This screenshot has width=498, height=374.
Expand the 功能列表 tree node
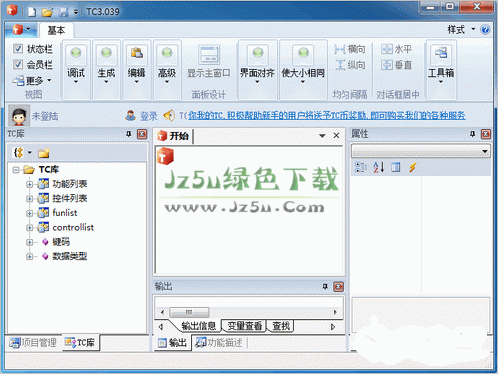pos(30,184)
